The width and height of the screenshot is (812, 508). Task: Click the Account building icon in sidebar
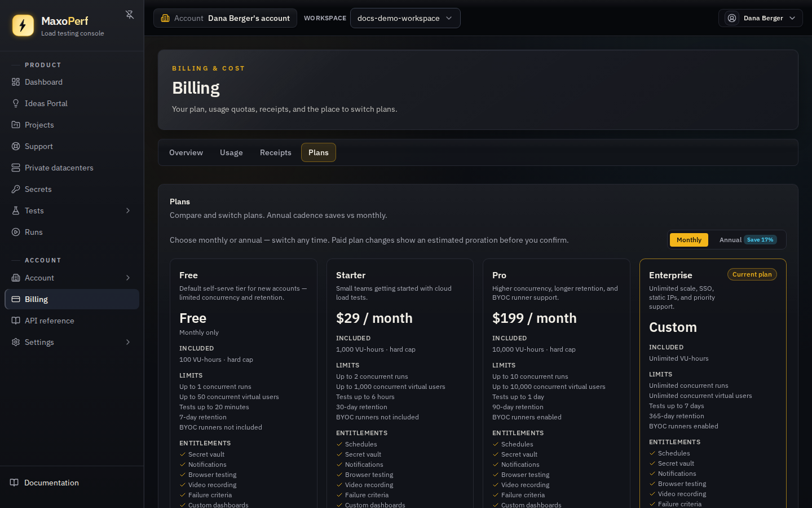pyautogui.click(x=16, y=278)
